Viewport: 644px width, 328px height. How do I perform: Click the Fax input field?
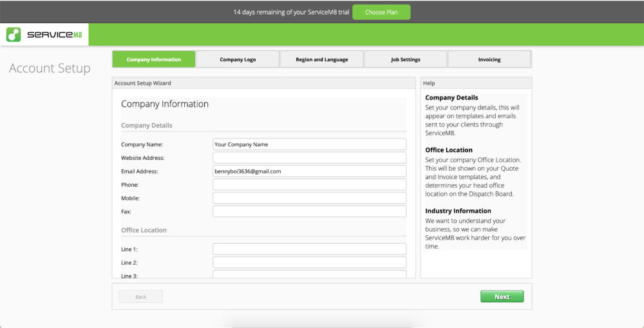point(309,211)
